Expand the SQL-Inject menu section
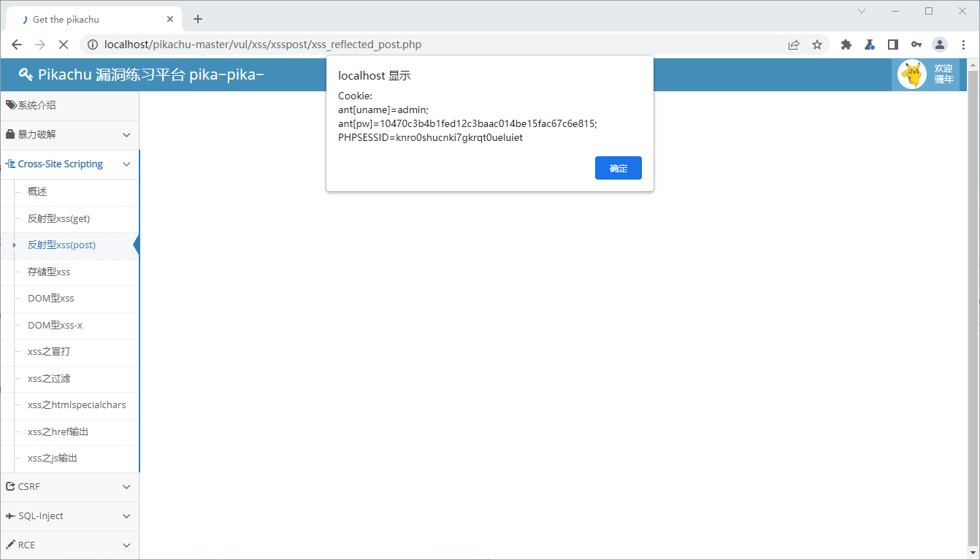The width and height of the screenshot is (980, 560). [x=69, y=516]
